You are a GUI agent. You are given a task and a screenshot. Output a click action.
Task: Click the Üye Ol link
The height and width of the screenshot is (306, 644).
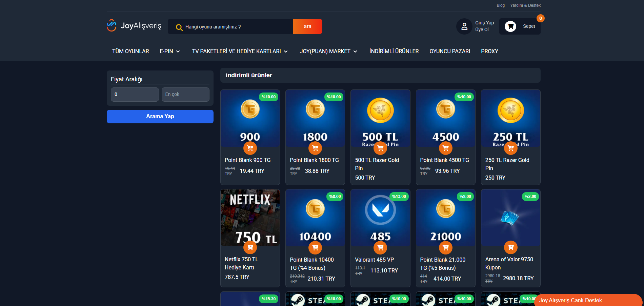pos(482,29)
